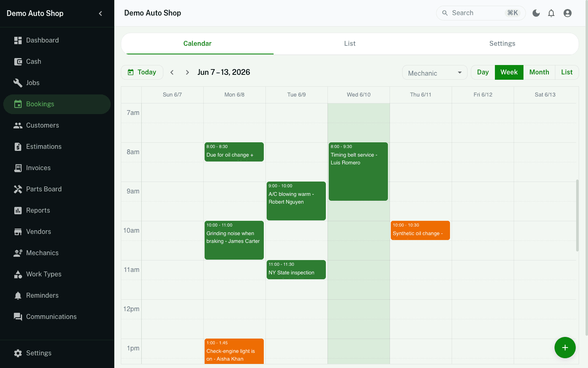Screen dimensions: 588x368
Task: Click the Cash wallet icon
Action: pos(18,61)
